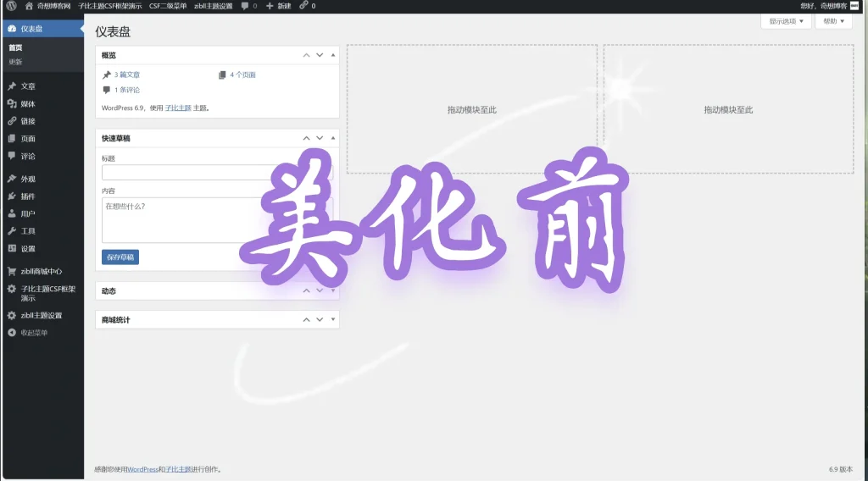Viewport: 868px width, 481px height.
Task: Click the pages icon beside 页面
Action: (12, 139)
